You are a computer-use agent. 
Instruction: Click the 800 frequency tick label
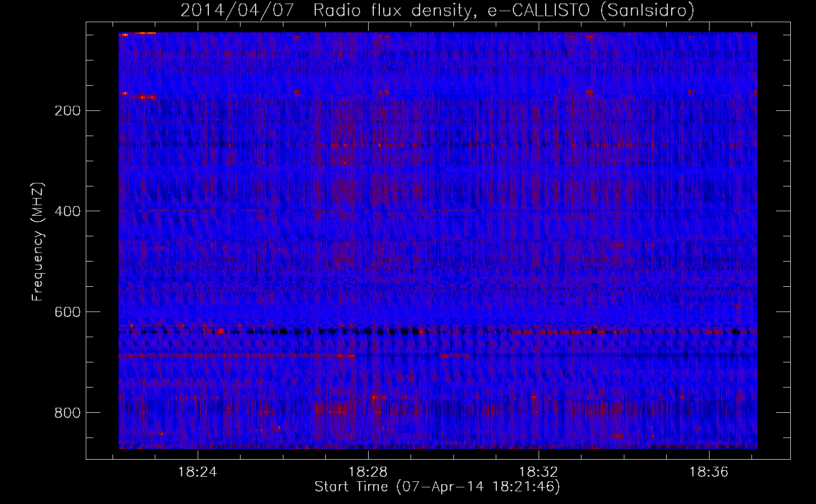pos(68,413)
